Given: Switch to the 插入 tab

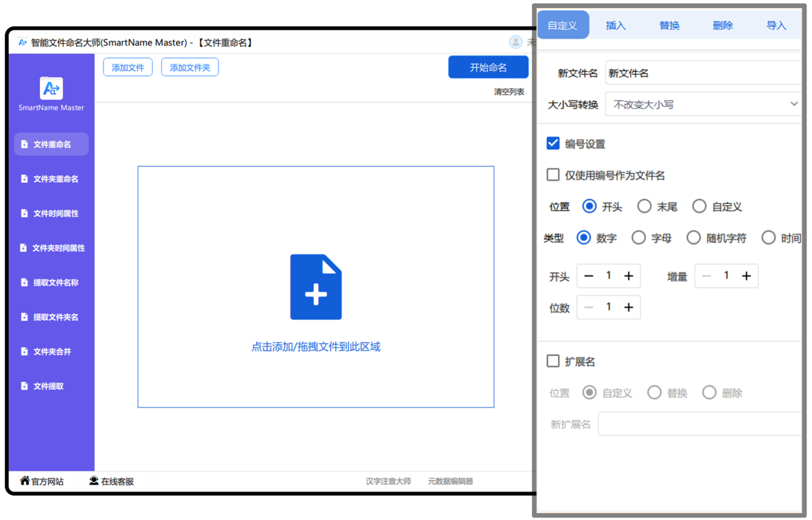Looking at the screenshot, I should [x=616, y=25].
